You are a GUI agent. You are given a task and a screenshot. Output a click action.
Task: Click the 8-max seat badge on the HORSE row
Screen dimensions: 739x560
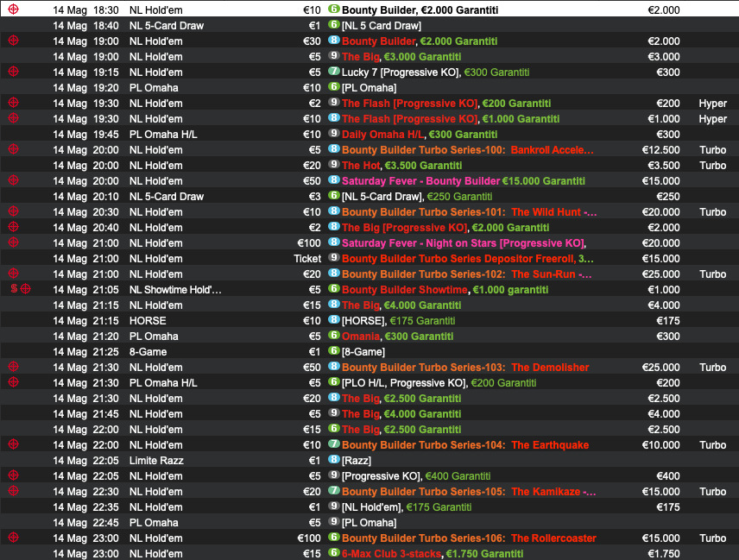pos(334,320)
